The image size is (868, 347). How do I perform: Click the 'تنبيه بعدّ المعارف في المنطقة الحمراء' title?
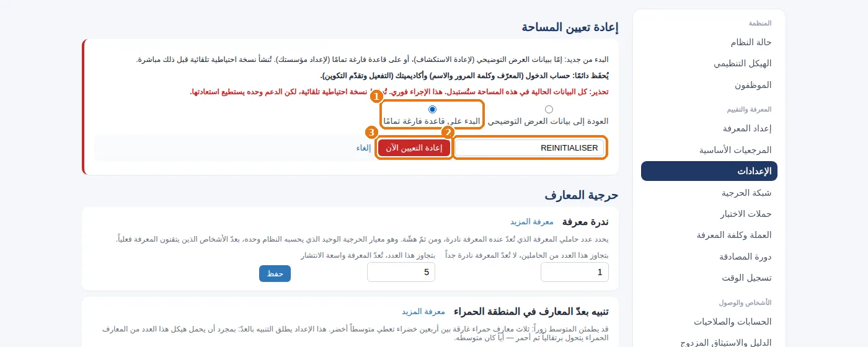pos(531,312)
